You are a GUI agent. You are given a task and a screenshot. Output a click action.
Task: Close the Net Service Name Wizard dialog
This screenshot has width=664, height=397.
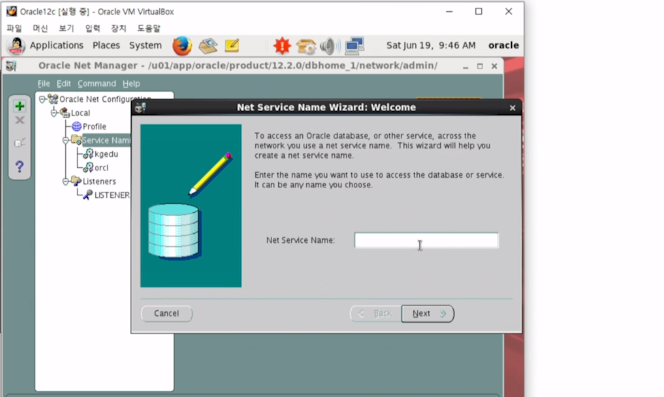pos(512,108)
